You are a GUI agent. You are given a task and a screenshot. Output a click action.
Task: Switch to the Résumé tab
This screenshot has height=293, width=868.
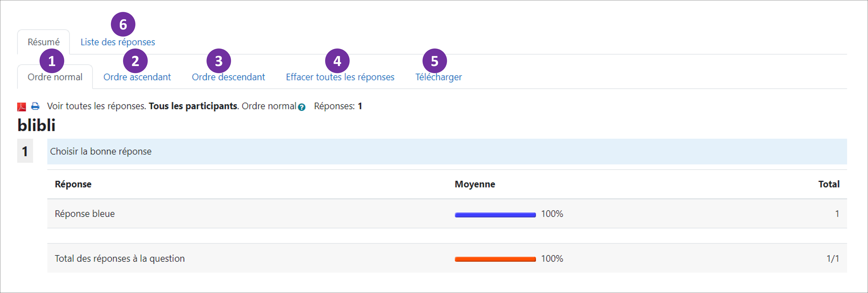coord(43,42)
